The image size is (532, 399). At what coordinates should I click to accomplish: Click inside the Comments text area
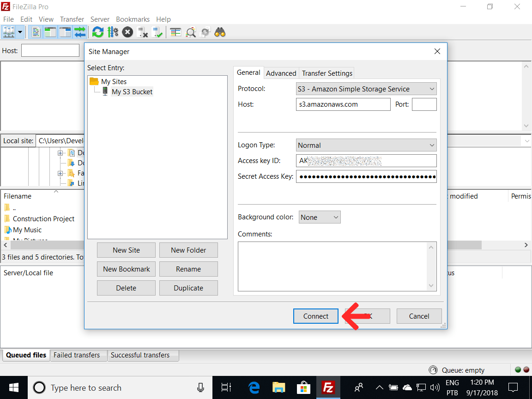tap(333, 266)
